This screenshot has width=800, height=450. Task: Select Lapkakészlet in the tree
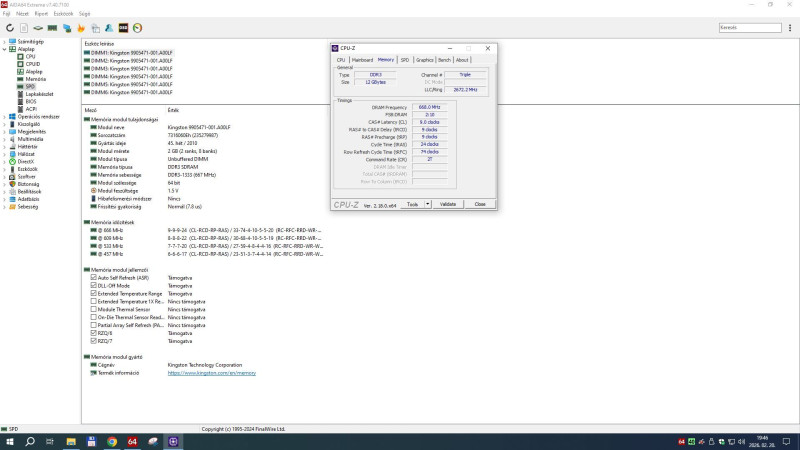tap(39, 94)
